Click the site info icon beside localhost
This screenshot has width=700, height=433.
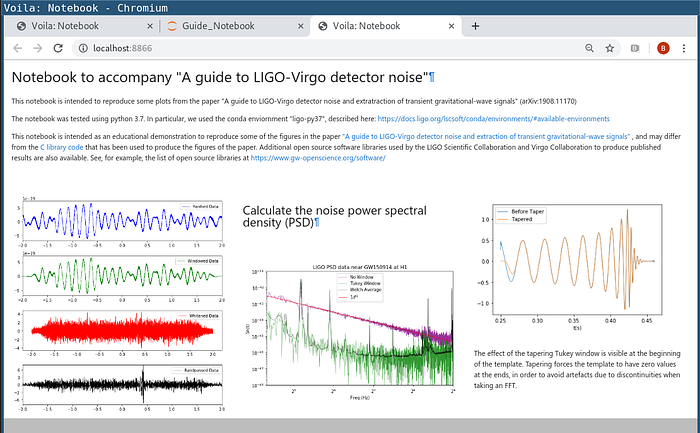click(83, 48)
